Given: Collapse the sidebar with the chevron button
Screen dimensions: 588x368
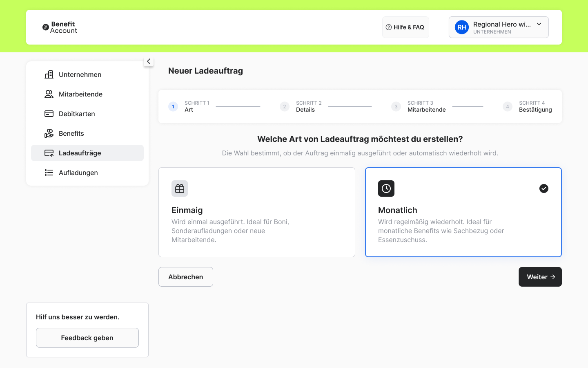Looking at the screenshot, I should click(149, 61).
